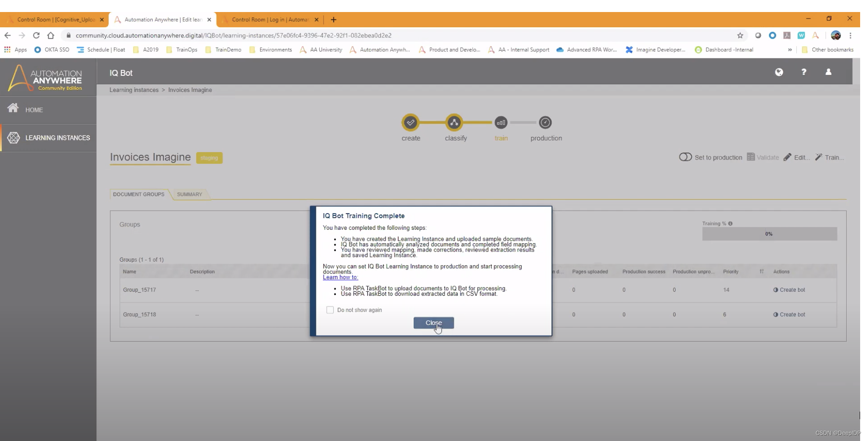Screen dimensions: 868x441
Task: Open the user profile icon in header
Action: pyautogui.click(x=828, y=72)
